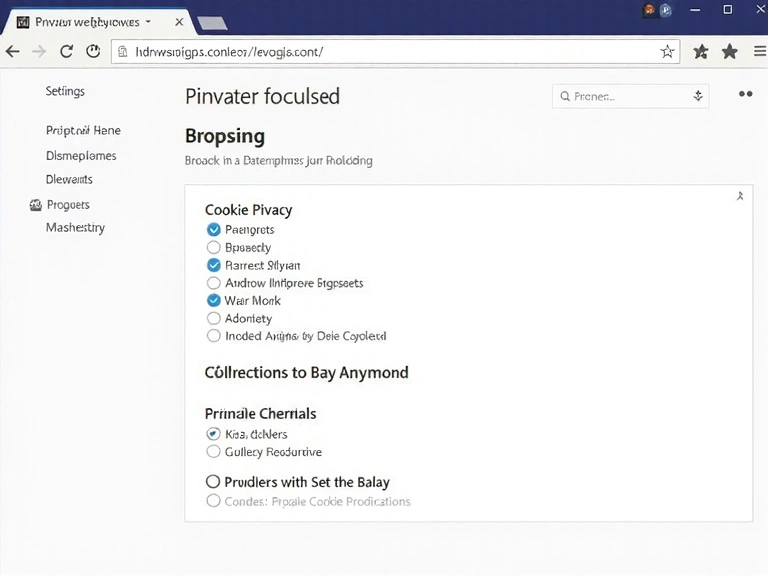Viewport: 768px width, 576px height.
Task: Click the Bropsing section heading
Action: (225, 137)
